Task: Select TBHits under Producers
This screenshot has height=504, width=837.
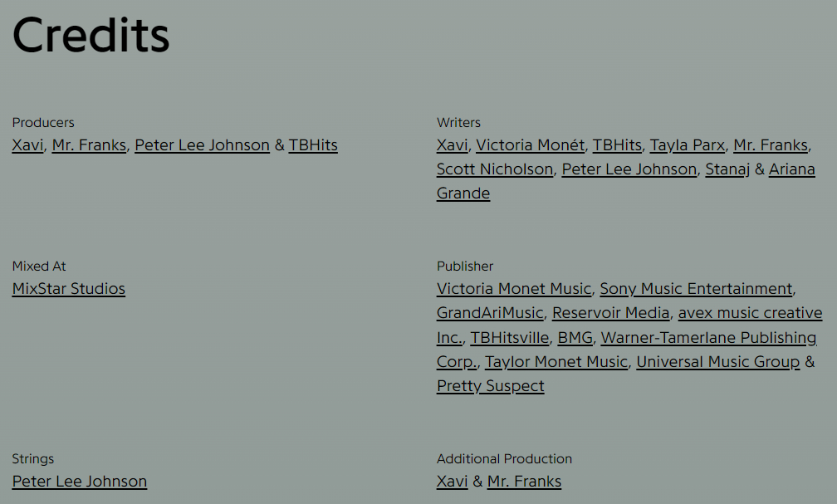Action: (x=313, y=145)
